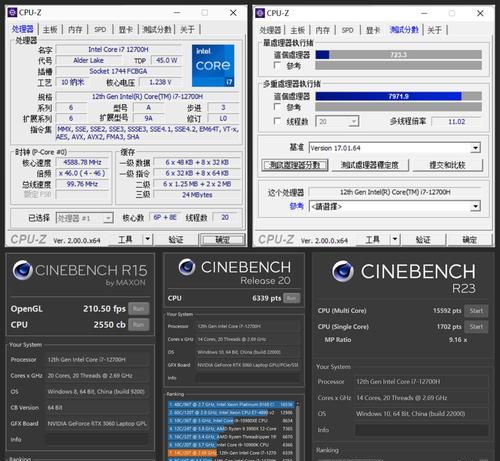This screenshot has height=461, width=500.
Task: Expand the 工具 arrow in the left CPU-Z window
Action: pyautogui.click(x=147, y=239)
